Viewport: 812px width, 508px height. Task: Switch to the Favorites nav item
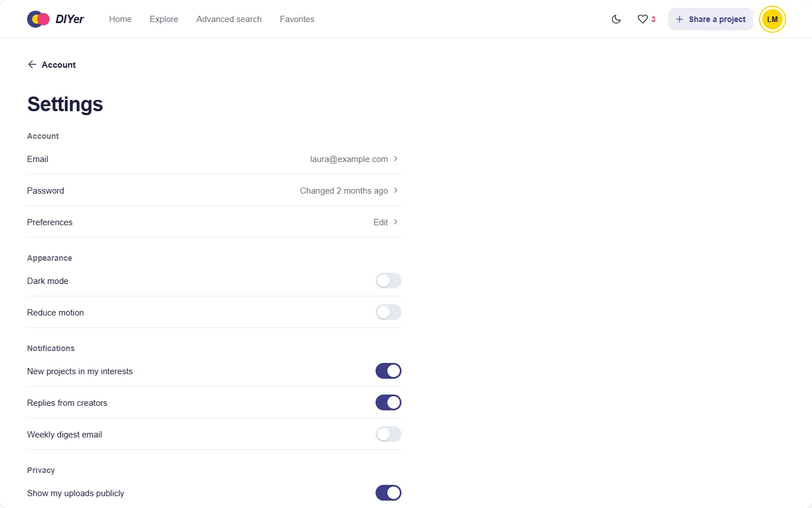point(297,19)
